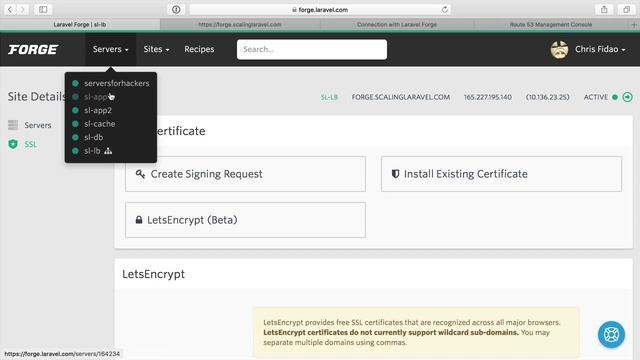Viewport: 640px width, 360px height.
Task: Click the padlock icon on LetsEncrypt (Beta)
Action: click(139, 220)
